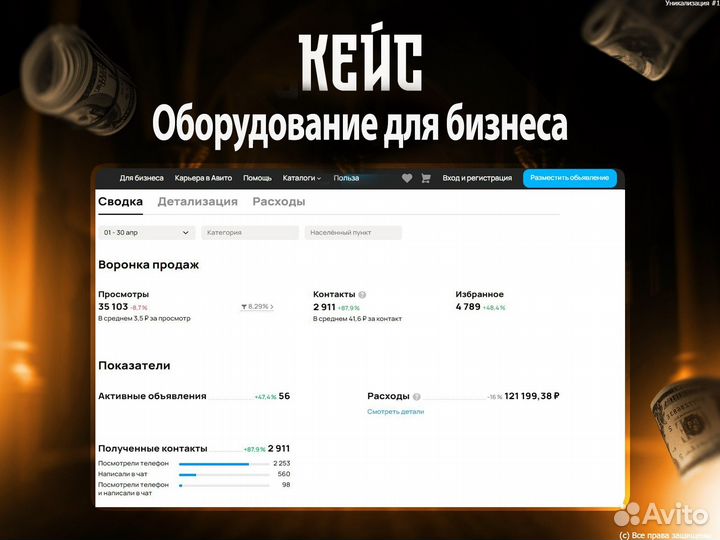Click the views value 35 103
Viewport: 720px width, 540px height.
[113, 307]
